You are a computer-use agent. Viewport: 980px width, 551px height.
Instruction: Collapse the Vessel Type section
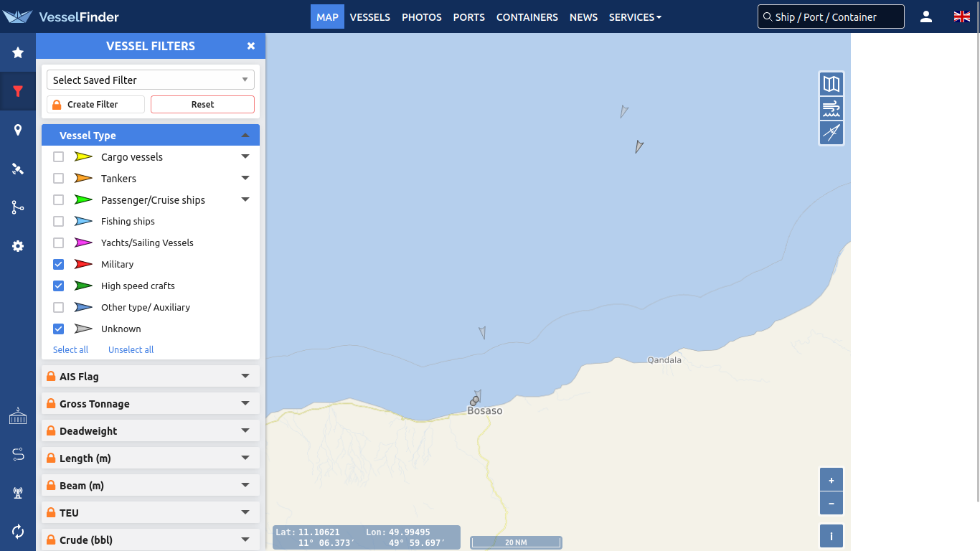coord(151,135)
